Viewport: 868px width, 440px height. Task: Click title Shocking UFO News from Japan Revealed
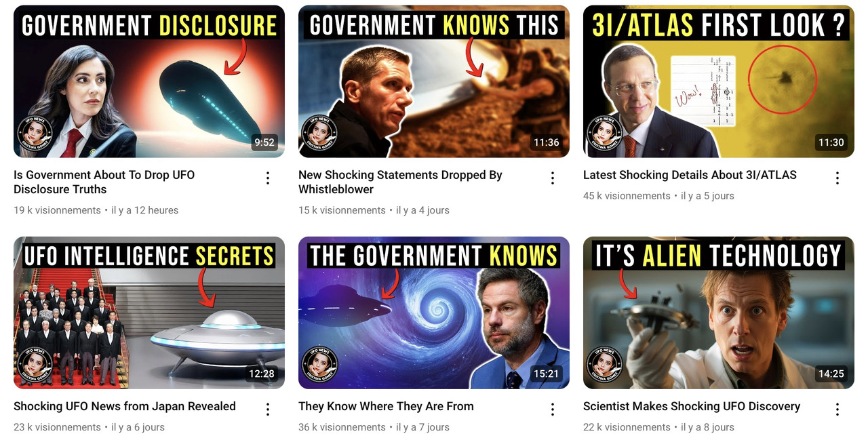(125, 406)
